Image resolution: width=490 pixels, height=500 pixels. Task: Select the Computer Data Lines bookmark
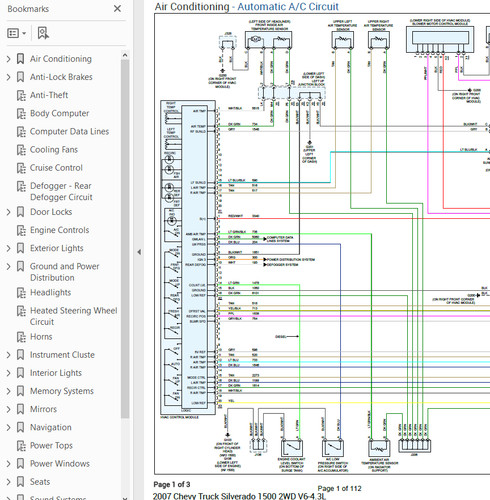(69, 131)
